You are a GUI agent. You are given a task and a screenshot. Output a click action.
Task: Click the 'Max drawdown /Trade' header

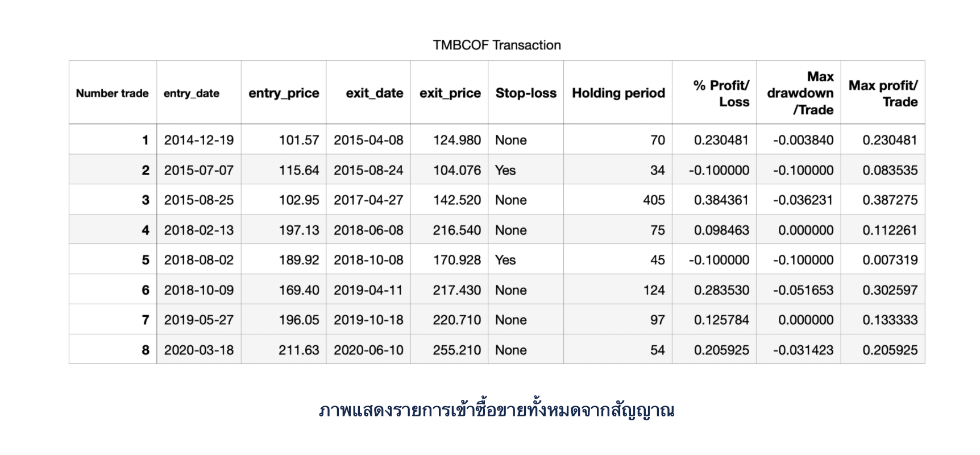coord(800,93)
